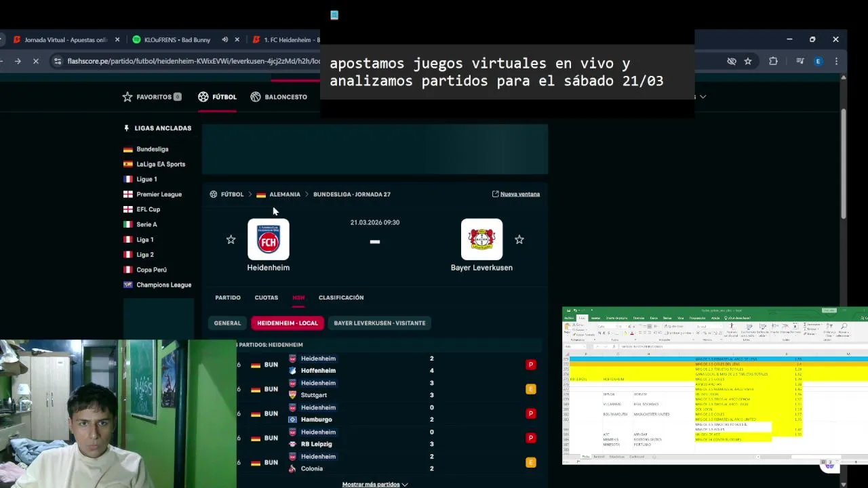Open pinned league Ligue 1
This screenshot has height=488, width=868.
point(146,179)
